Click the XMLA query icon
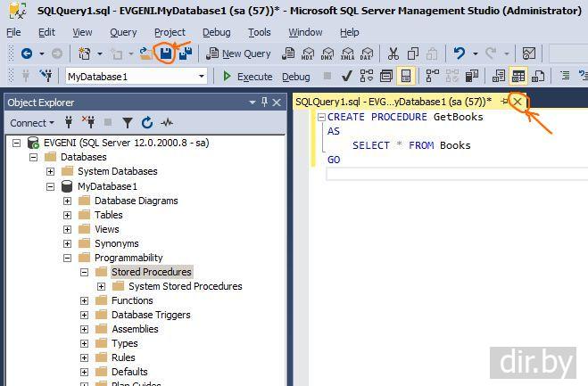 (347, 54)
